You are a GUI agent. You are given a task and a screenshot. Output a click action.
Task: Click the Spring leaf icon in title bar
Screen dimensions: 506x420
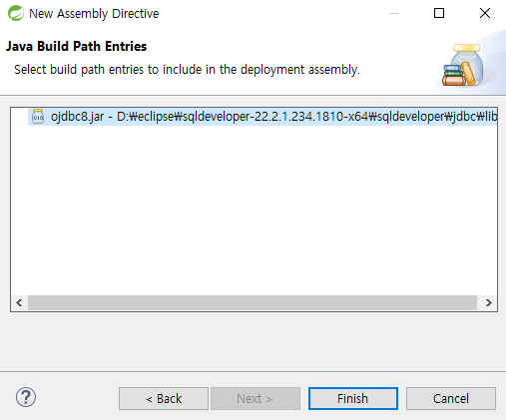16,13
